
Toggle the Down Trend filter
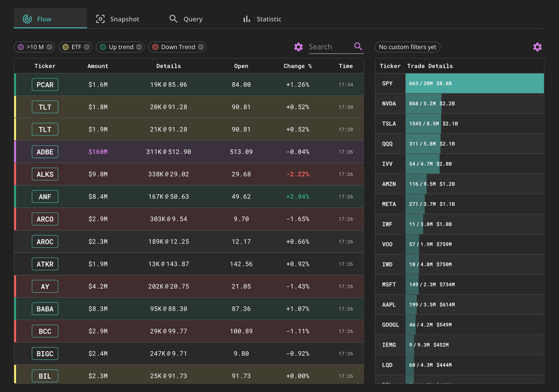click(x=177, y=47)
